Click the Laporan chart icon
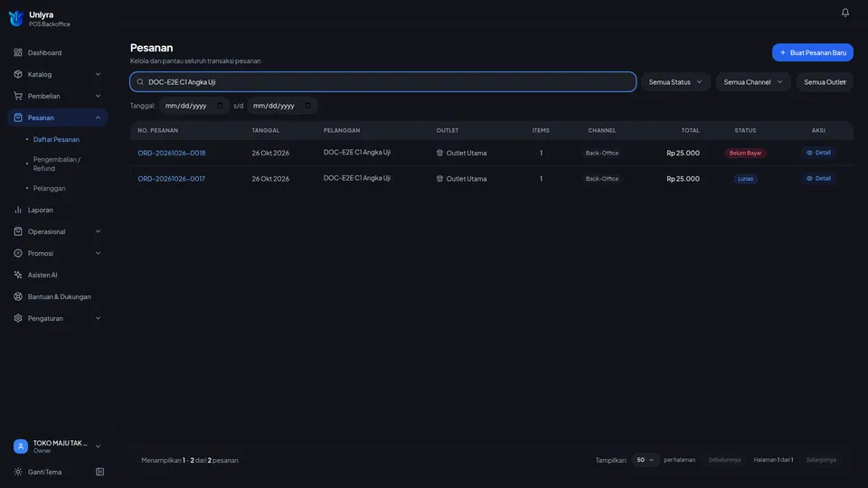 18,210
